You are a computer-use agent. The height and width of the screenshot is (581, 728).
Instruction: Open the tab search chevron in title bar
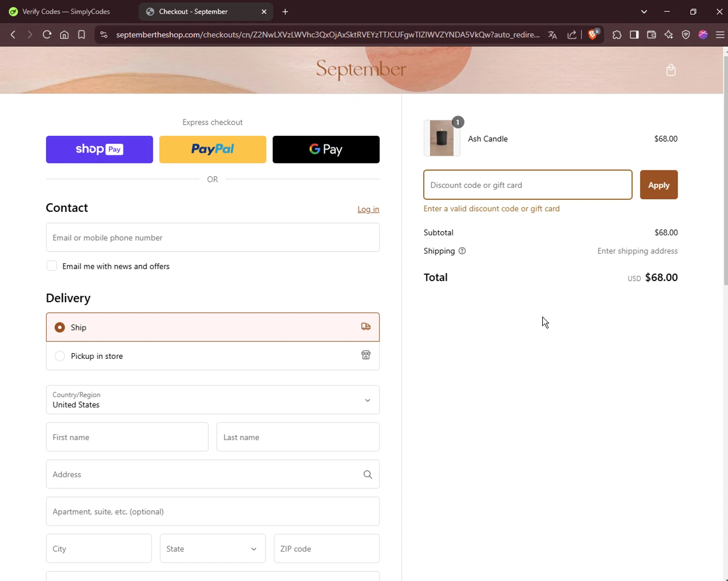click(644, 12)
